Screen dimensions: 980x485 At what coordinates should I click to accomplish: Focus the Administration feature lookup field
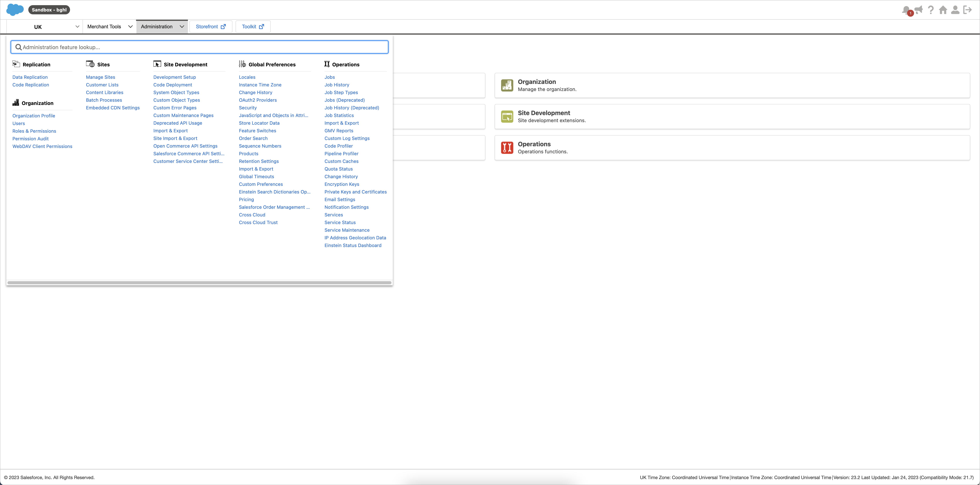pyautogui.click(x=199, y=47)
